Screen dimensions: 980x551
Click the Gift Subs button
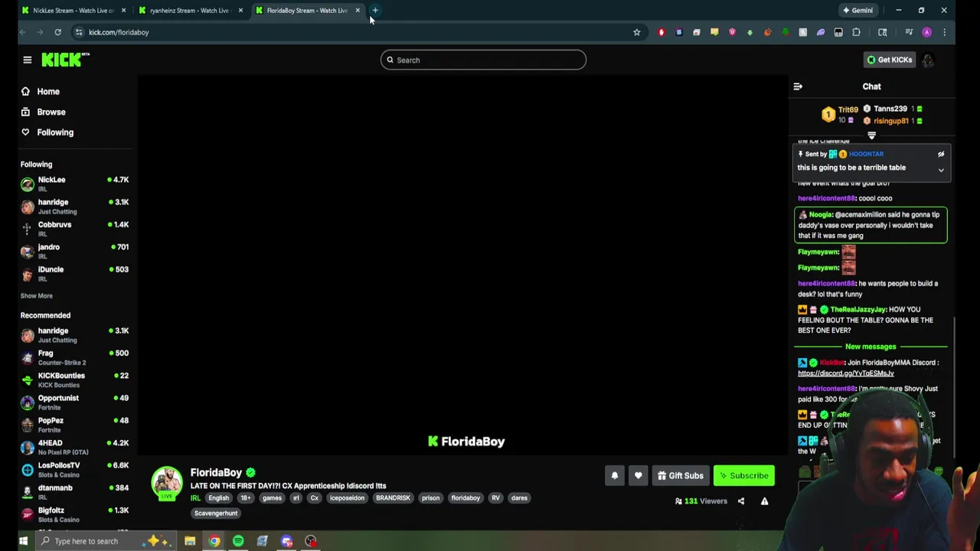(680, 475)
